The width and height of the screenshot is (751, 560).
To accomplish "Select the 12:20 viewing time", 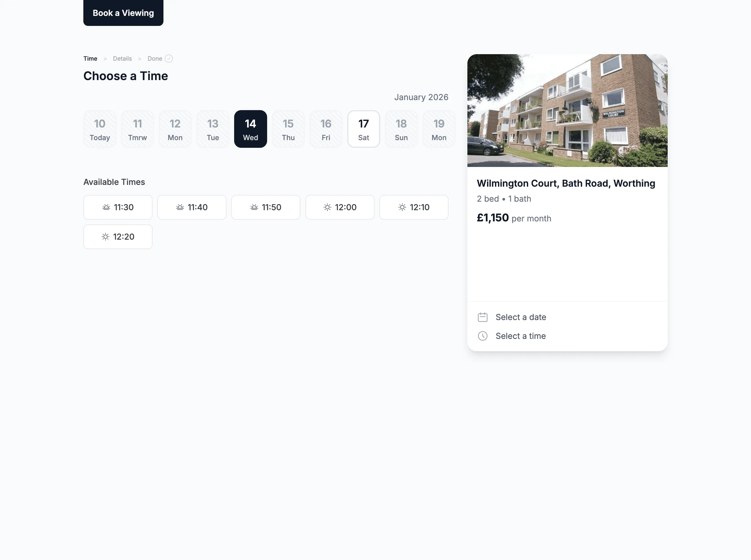I will coord(118,237).
